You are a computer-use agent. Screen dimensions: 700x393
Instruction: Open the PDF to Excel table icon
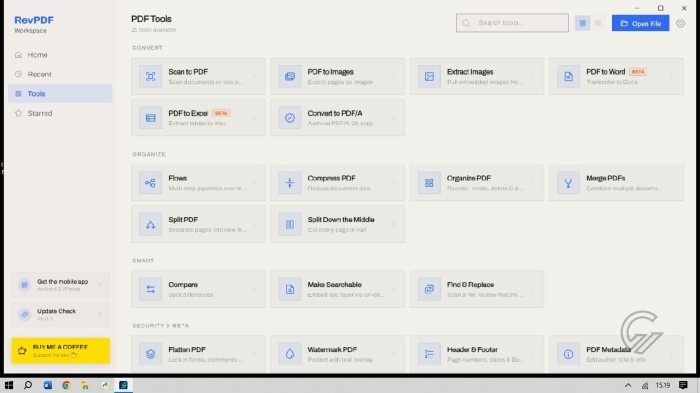tap(150, 118)
